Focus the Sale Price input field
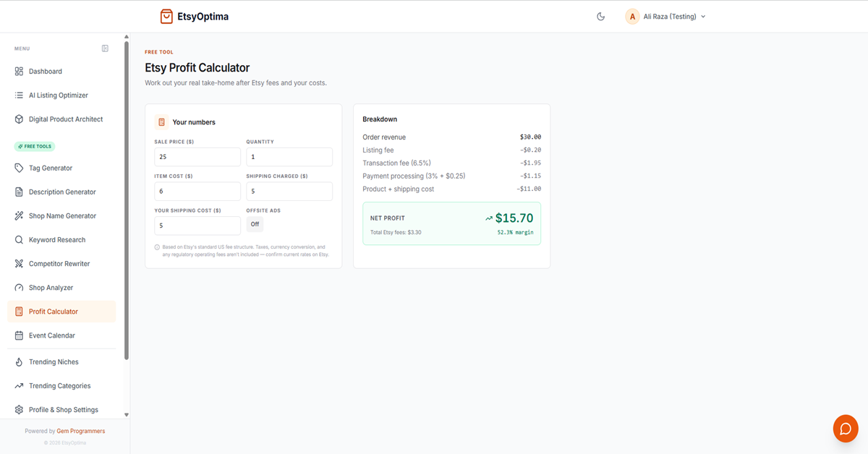The width and height of the screenshot is (868, 454). [x=197, y=157]
